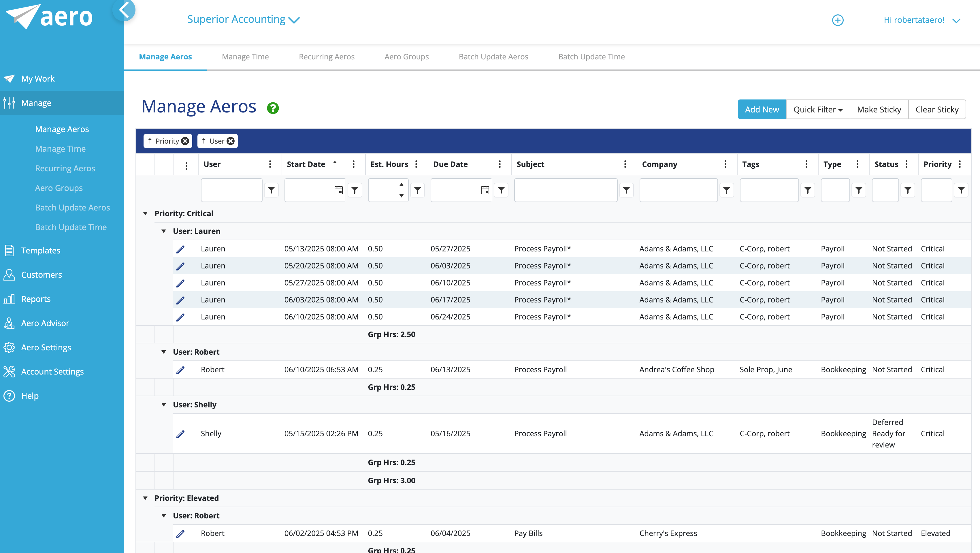Open the Start Date filter calendar picker

coord(338,190)
